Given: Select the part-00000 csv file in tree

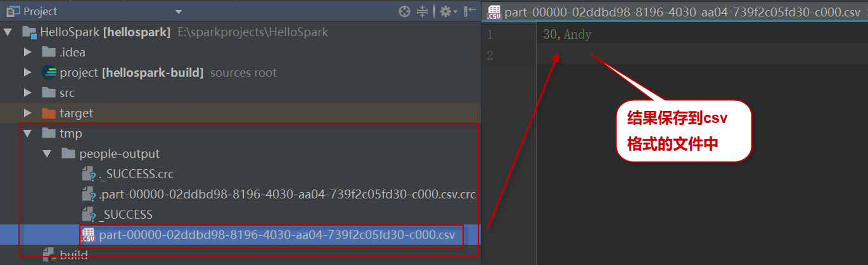Looking at the screenshot, I should (x=276, y=235).
